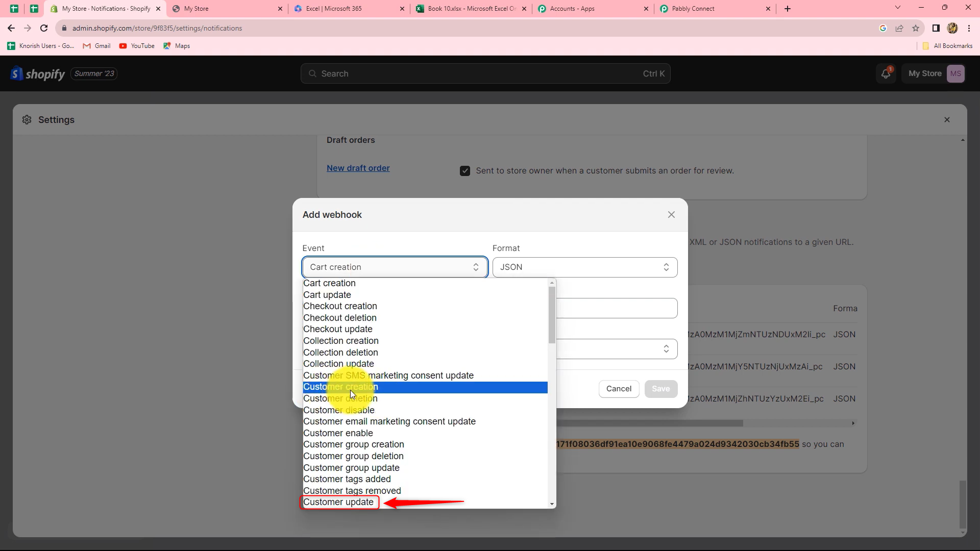Viewport: 980px width, 551px height.
Task: Click the Cancel button
Action: click(x=619, y=389)
